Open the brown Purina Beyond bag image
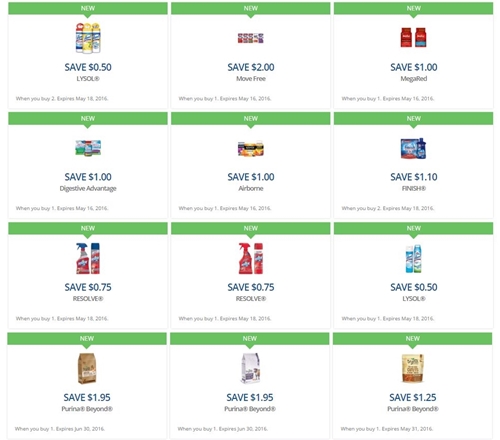This screenshot has height=440, width=500. [87, 369]
